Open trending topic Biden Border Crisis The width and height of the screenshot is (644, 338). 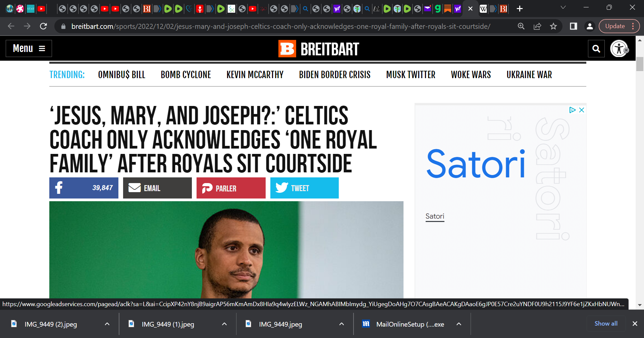(335, 74)
